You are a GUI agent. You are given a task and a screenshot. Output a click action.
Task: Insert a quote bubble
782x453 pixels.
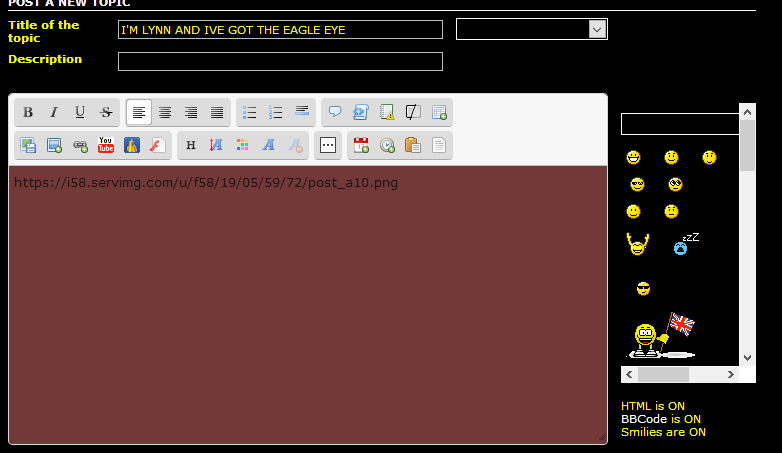point(335,112)
